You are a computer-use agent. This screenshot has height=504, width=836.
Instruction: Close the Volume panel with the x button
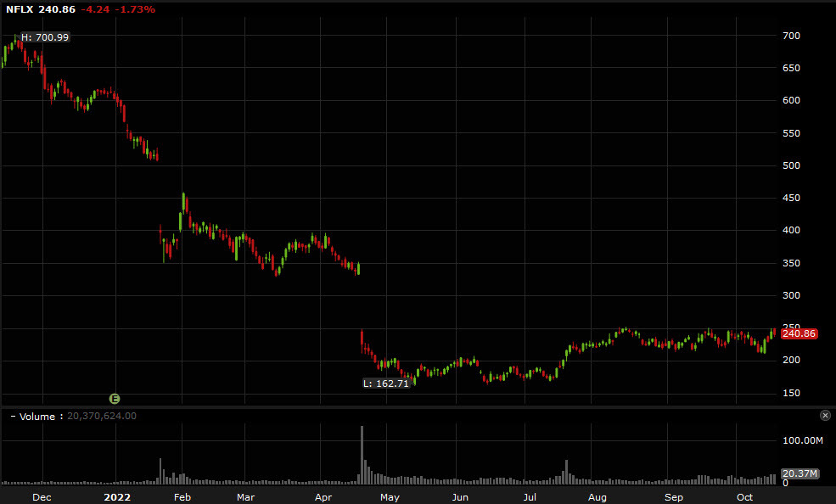pos(824,415)
